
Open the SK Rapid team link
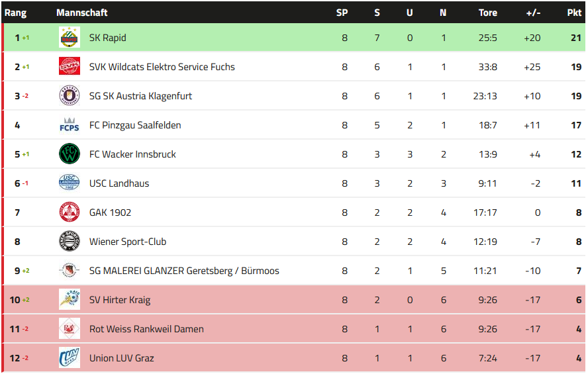tap(107, 38)
